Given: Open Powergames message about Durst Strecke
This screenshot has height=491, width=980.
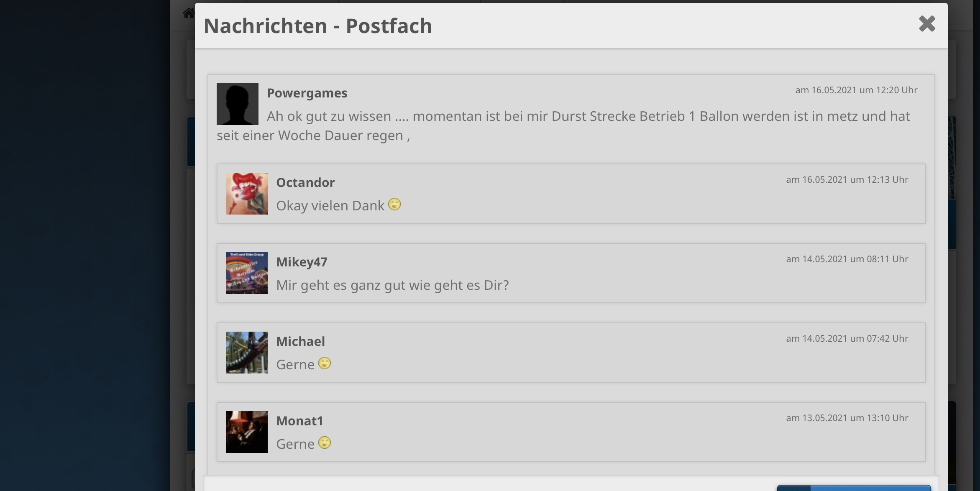Looking at the screenshot, I should pyautogui.click(x=563, y=125).
